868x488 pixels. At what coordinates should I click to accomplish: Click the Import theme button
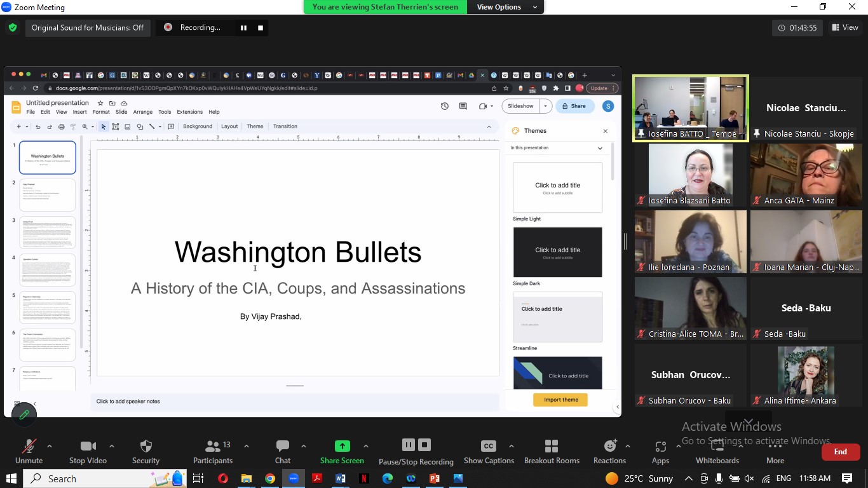coord(560,400)
